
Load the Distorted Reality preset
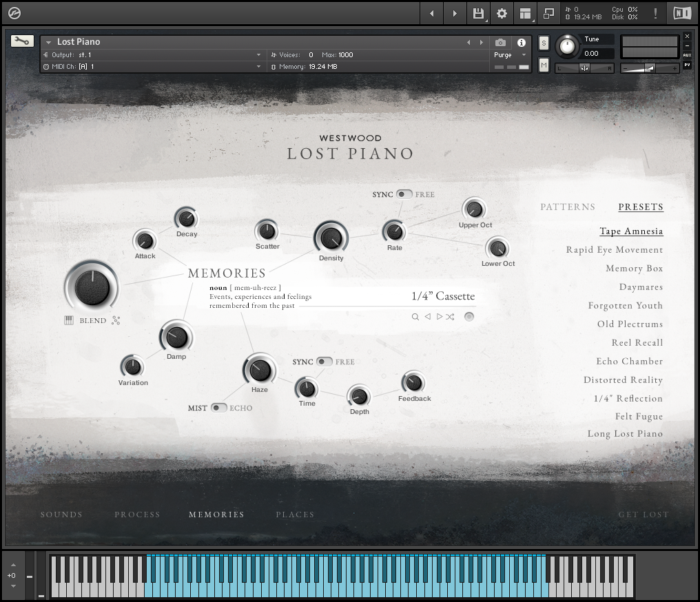(x=623, y=380)
